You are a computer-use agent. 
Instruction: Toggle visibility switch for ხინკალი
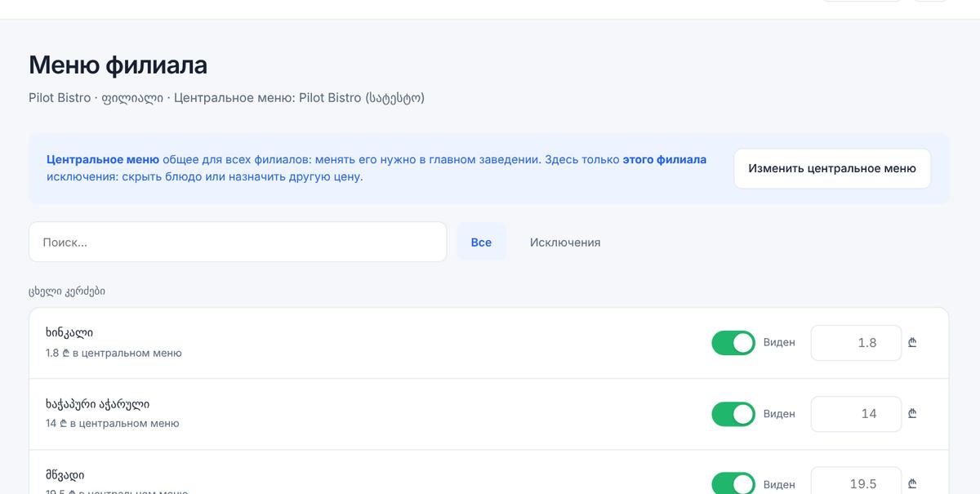733,343
